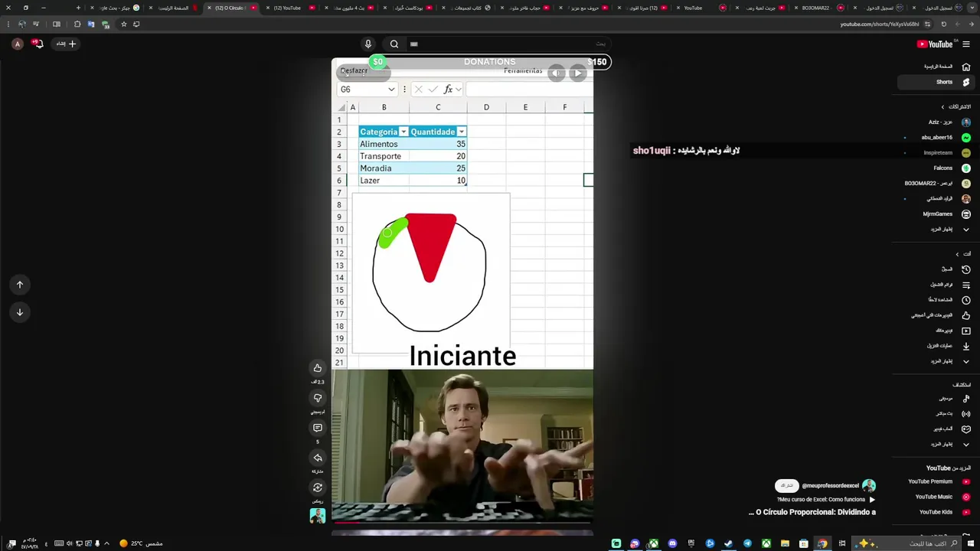The width and height of the screenshot is (980, 551).
Task: Click the browser address bar URL
Action: pyautogui.click(x=879, y=24)
